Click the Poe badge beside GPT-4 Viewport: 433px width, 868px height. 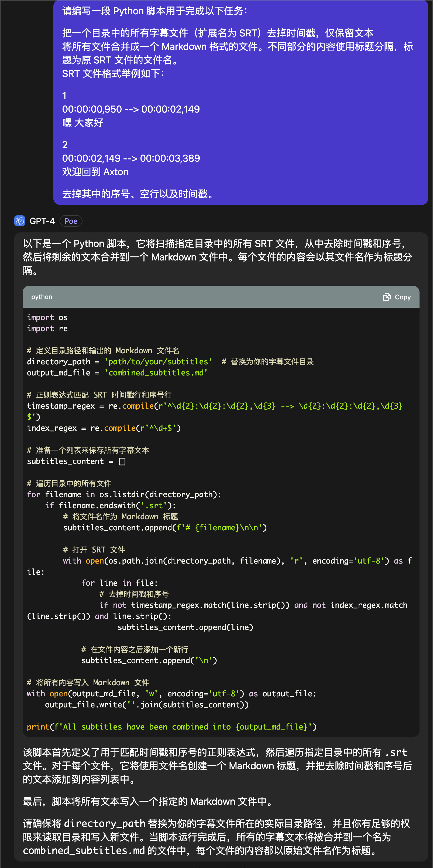pos(71,221)
